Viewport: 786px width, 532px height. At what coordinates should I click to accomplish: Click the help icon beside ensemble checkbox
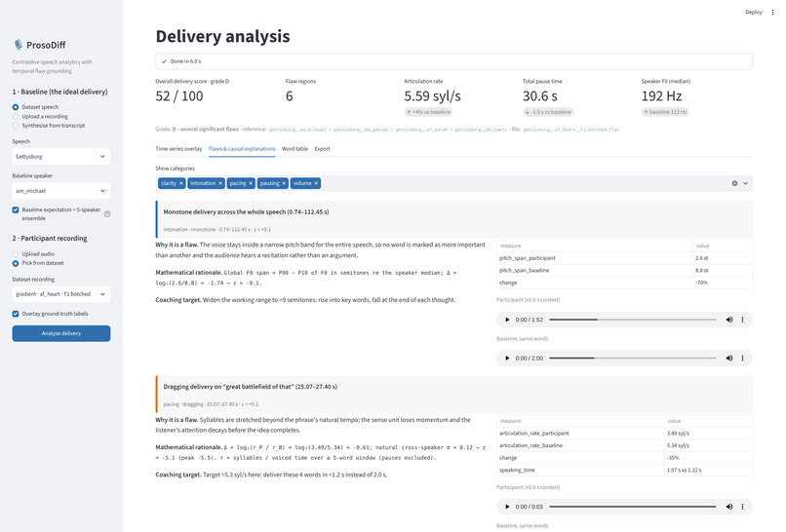107,214
